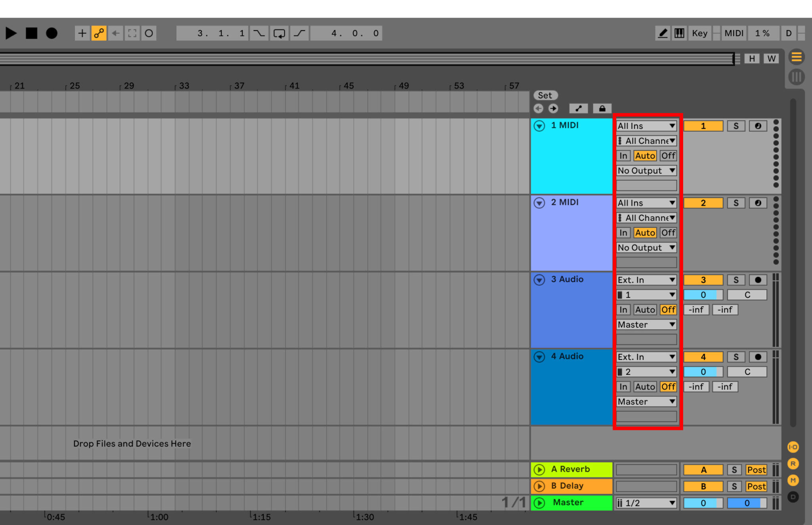Arm the 3 Audio track for recording

pos(758,280)
